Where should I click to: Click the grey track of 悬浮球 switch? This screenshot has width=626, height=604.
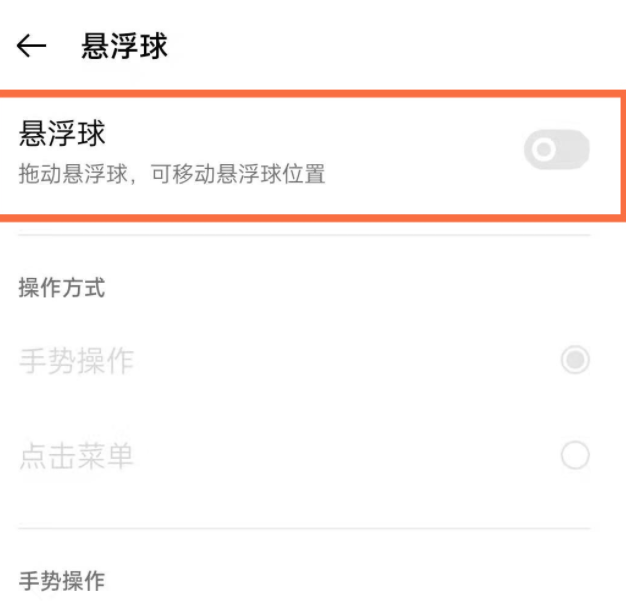click(572, 151)
